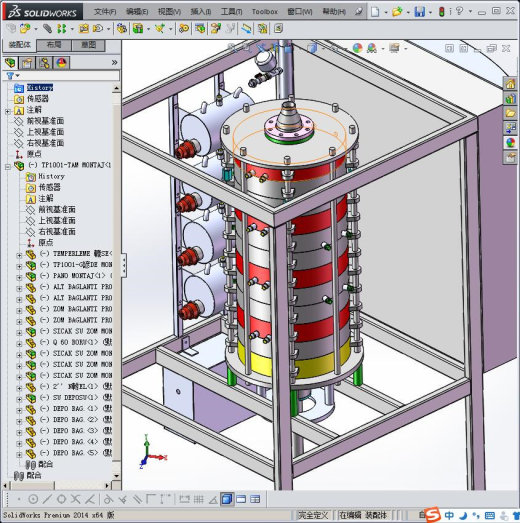This screenshot has width=520, height=523.
Task: Collapse the TP1001-TAM MONTAJ assembly node
Action: pos(8,166)
